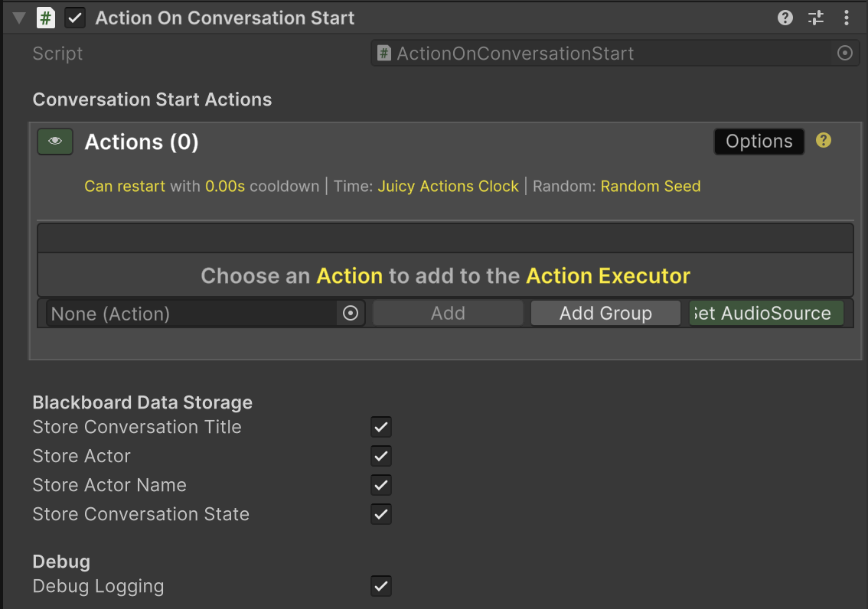The image size is (868, 609).
Task: Click the Juicy Actions Clock time setting
Action: 448,186
